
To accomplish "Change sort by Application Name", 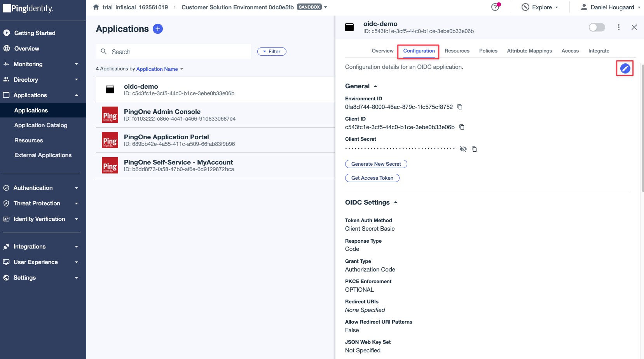I will click(x=160, y=69).
